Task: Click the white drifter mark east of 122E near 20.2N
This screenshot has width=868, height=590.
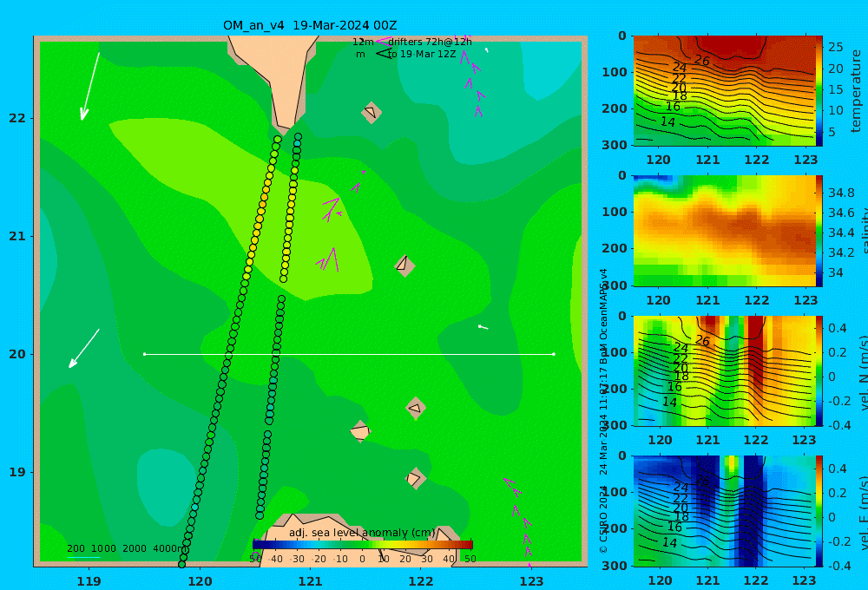Action: click(x=483, y=327)
